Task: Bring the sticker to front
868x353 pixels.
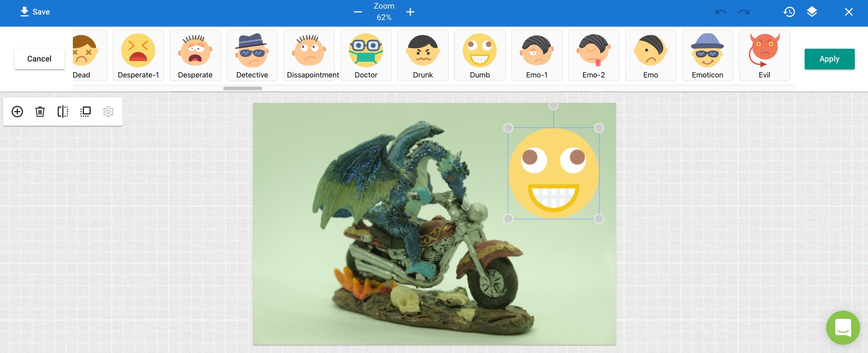Action: 86,112
